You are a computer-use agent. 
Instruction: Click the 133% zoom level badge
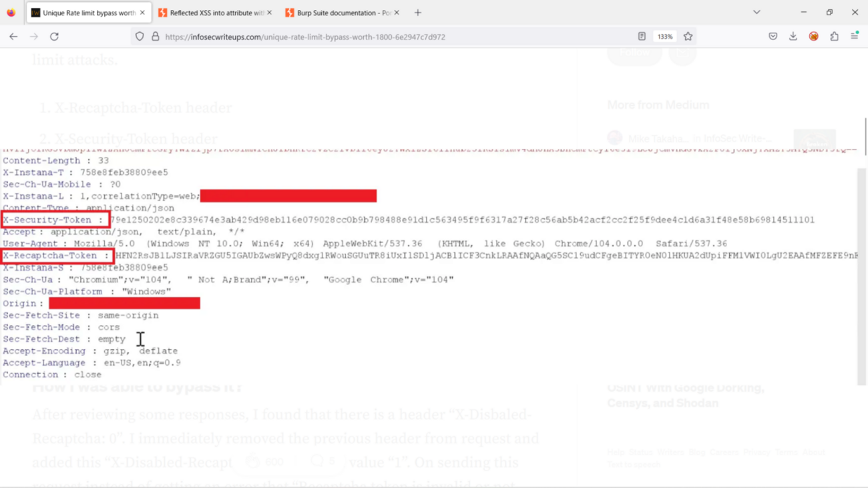coord(665,37)
